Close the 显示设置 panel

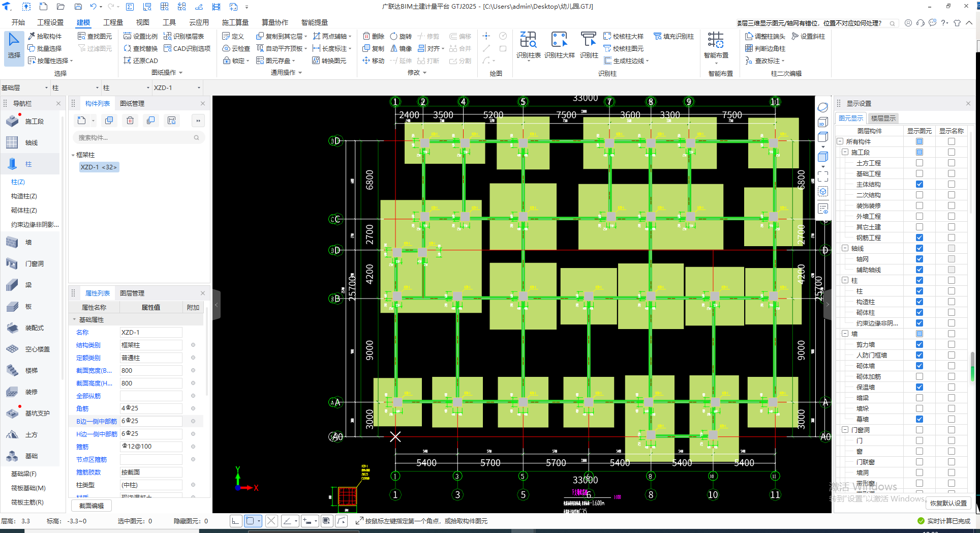(x=968, y=103)
